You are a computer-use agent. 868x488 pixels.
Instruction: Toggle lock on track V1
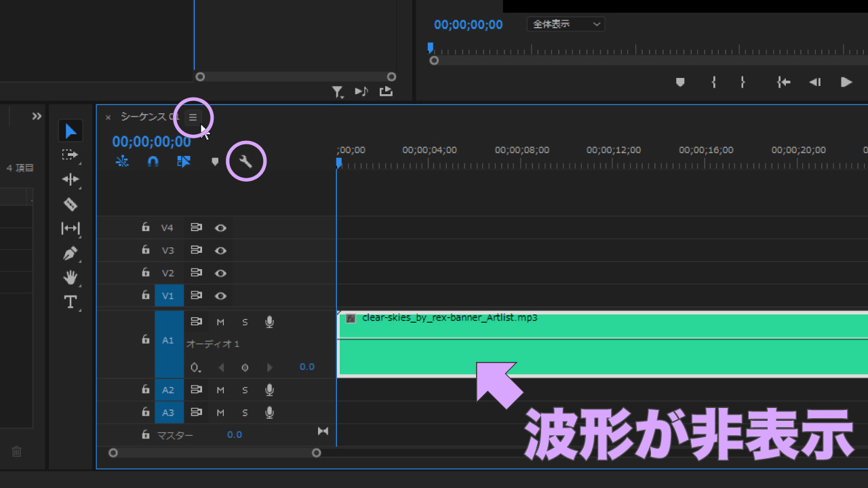pos(145,295)
